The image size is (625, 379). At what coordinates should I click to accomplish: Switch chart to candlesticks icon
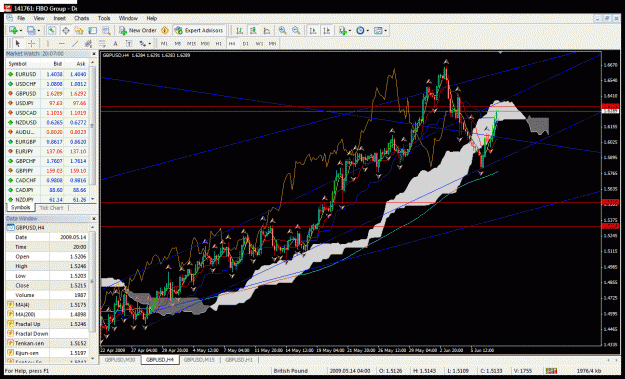tap(253, 30)
